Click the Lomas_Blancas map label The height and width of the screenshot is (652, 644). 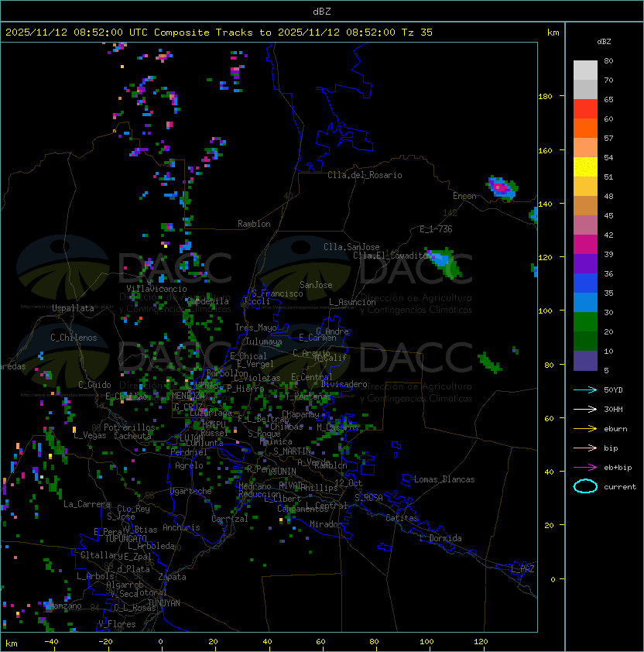444,479
